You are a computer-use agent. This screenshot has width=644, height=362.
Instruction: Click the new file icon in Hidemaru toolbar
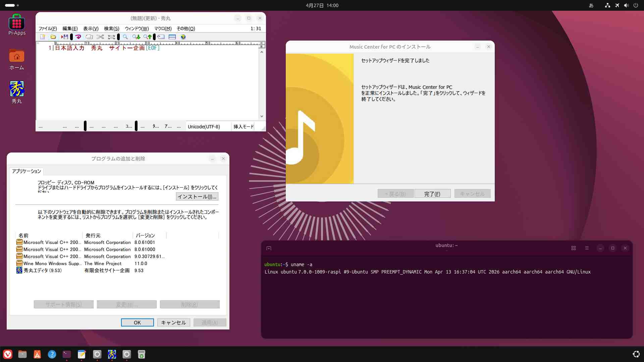coord(43,37)
